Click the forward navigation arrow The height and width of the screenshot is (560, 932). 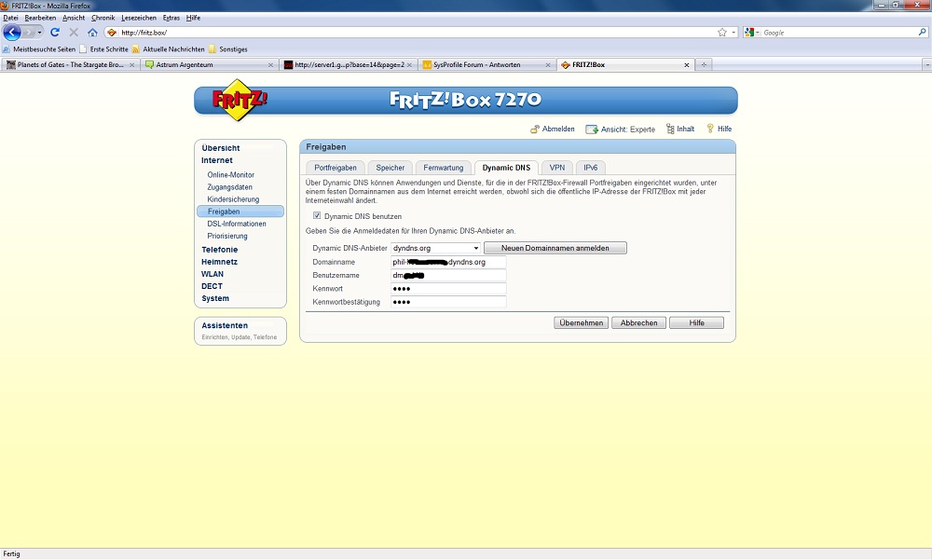[x=29, y=32]
